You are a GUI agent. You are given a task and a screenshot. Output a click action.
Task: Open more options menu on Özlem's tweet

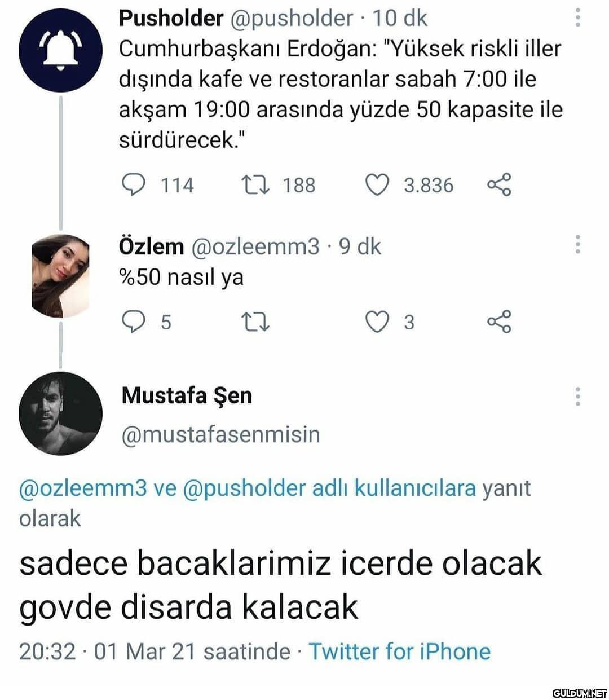pyautogui.click(x=577, y=244)
